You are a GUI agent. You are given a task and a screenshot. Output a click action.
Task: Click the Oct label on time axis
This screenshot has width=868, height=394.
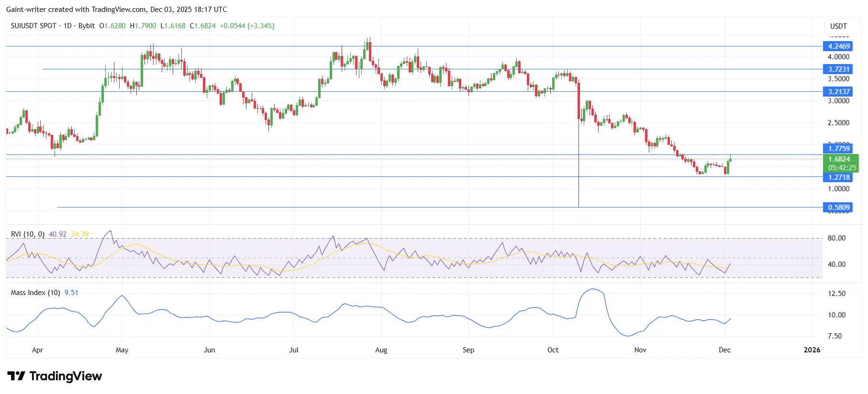pos(553,350)
